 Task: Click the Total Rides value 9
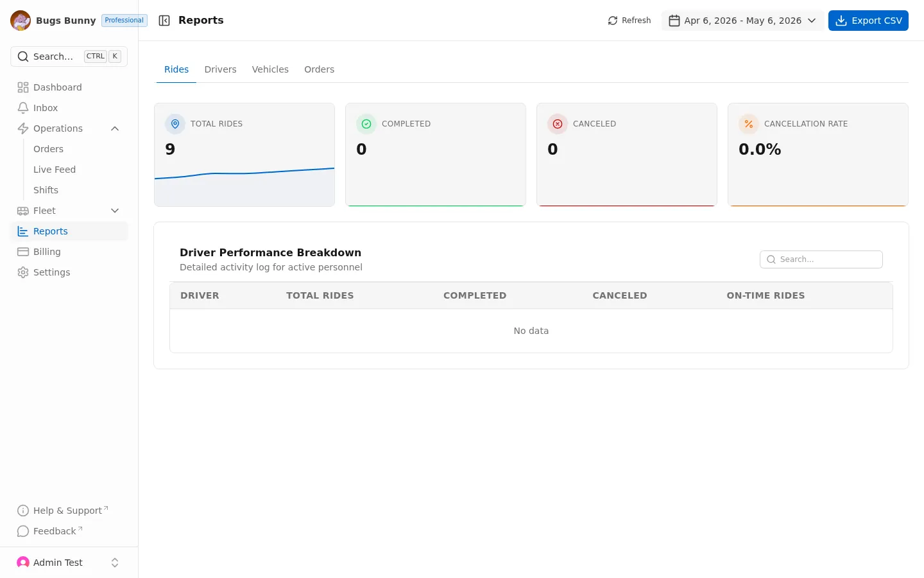coord(170,149)
